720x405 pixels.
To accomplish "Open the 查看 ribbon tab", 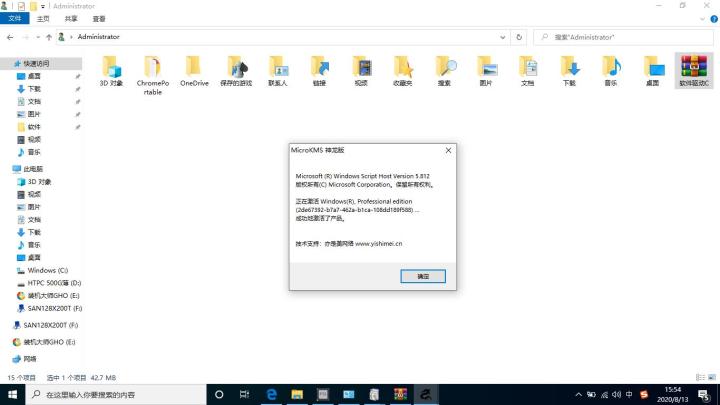I will coord(99,19).
